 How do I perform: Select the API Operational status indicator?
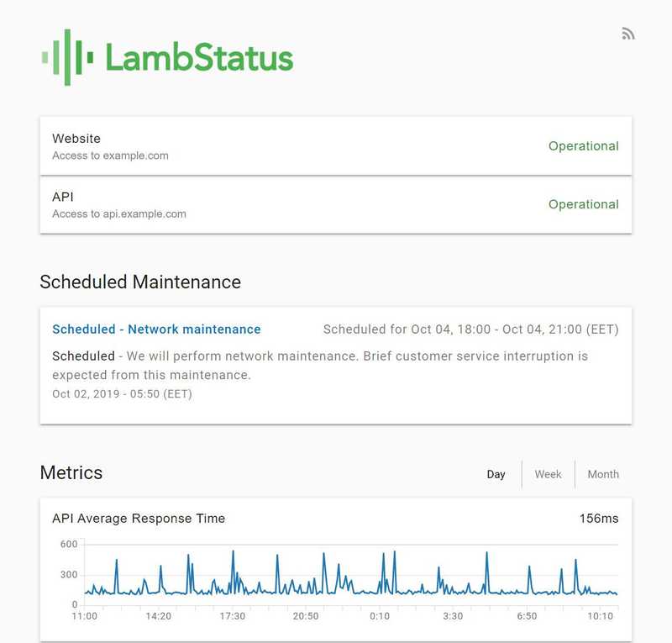(x=583, y=205)
